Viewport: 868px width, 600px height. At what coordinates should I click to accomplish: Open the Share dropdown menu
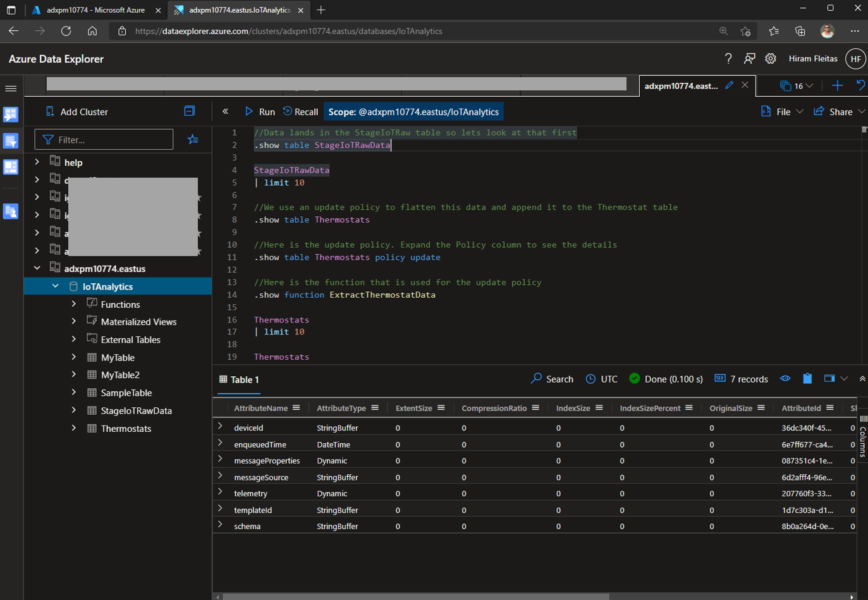point(839,111)
